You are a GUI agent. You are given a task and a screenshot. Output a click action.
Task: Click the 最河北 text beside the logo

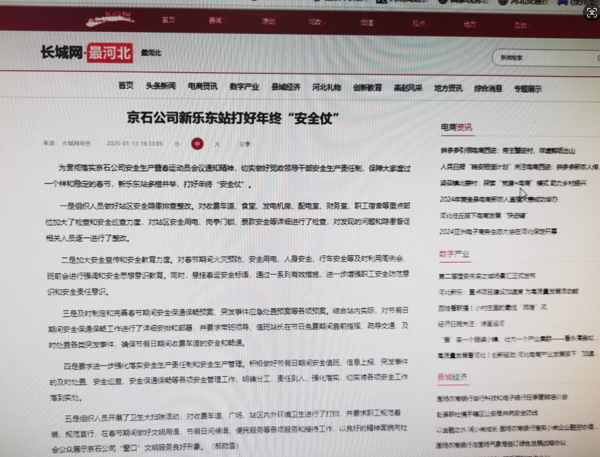point(151,53)
